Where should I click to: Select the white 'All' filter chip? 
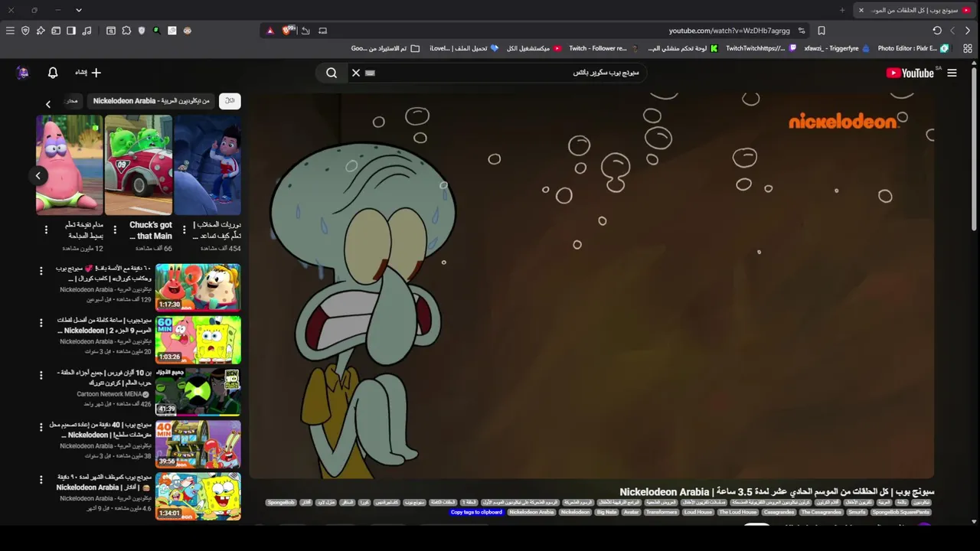click(230, 101)
